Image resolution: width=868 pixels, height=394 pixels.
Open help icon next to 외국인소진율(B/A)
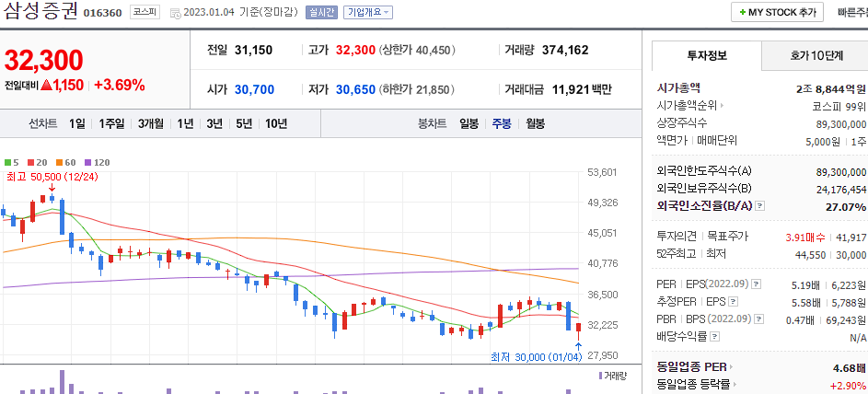(760, 206)
